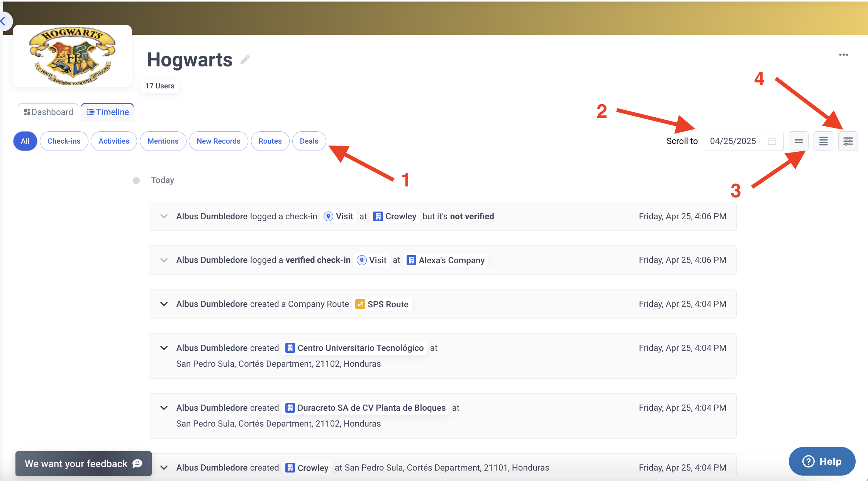Viewport: 868px width, 481px height.
Task: Click the Visit pin icon in Crowley check-in
Action: tap(328, 216)
